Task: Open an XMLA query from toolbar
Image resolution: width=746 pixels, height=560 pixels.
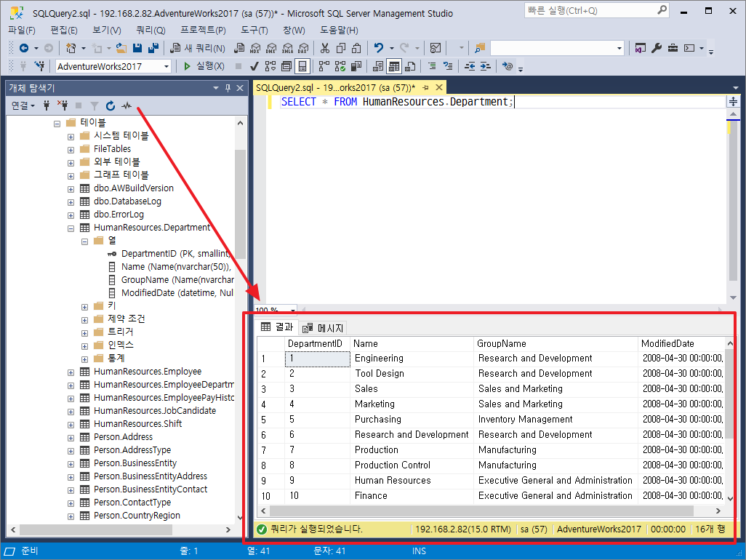Action: [287, 48]
